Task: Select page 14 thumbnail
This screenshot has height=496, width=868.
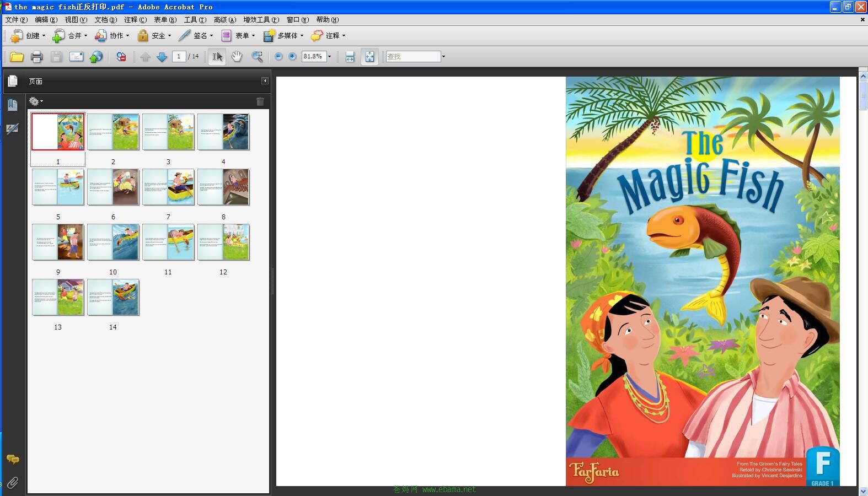Action: coord(113,297)
